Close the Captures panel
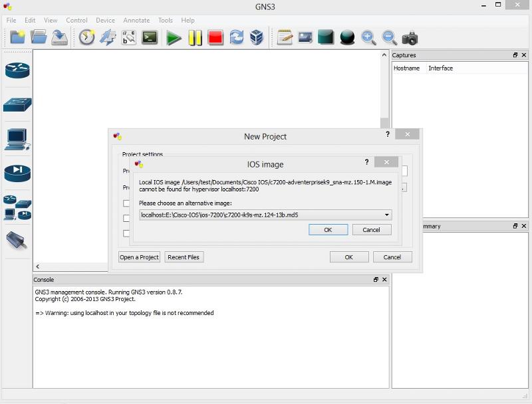Image resolution: width=532 pixels, height=404 pixels. [524, 55]
